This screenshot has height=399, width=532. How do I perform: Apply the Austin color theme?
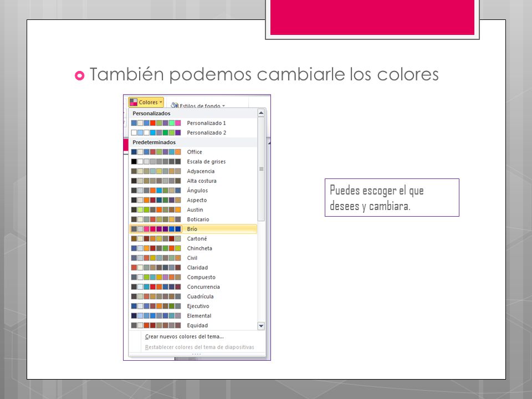coord(193,209)
